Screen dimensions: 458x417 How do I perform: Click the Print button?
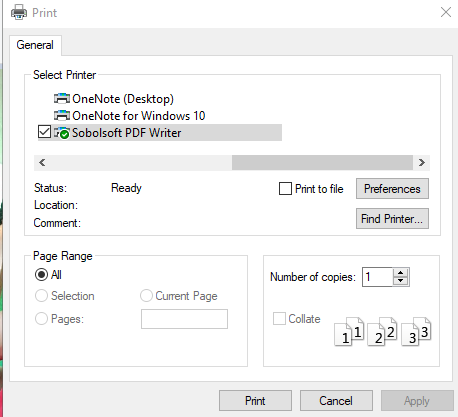pos(255,401)
